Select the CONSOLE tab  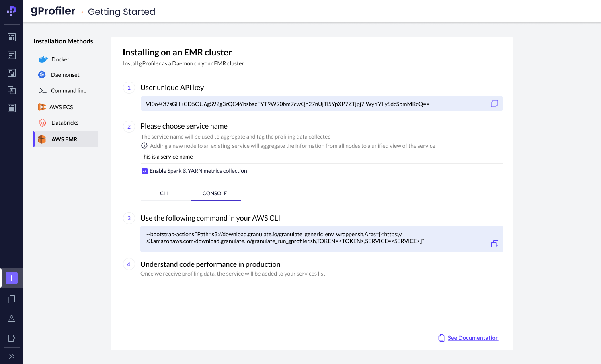tap(215, 193)
